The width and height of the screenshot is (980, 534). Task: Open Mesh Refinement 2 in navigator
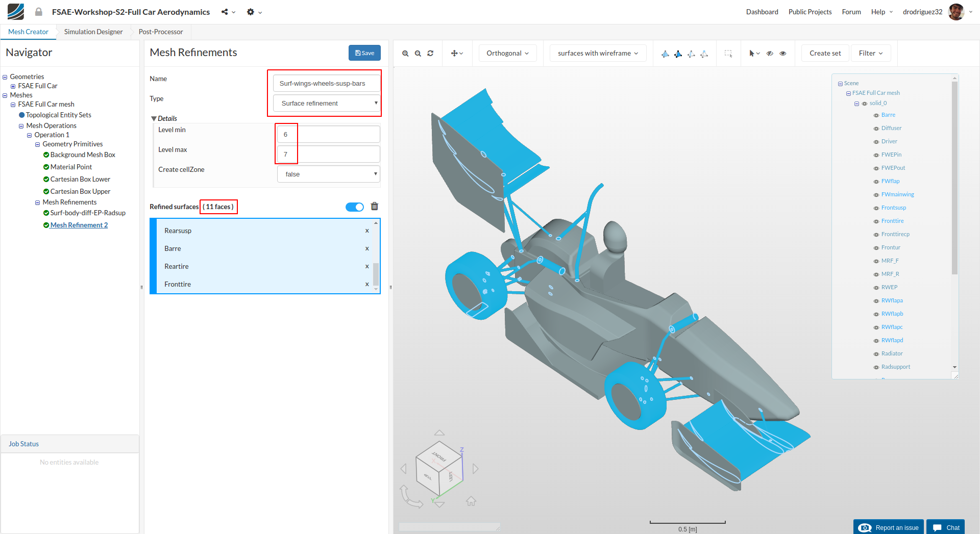pos(79,225)
